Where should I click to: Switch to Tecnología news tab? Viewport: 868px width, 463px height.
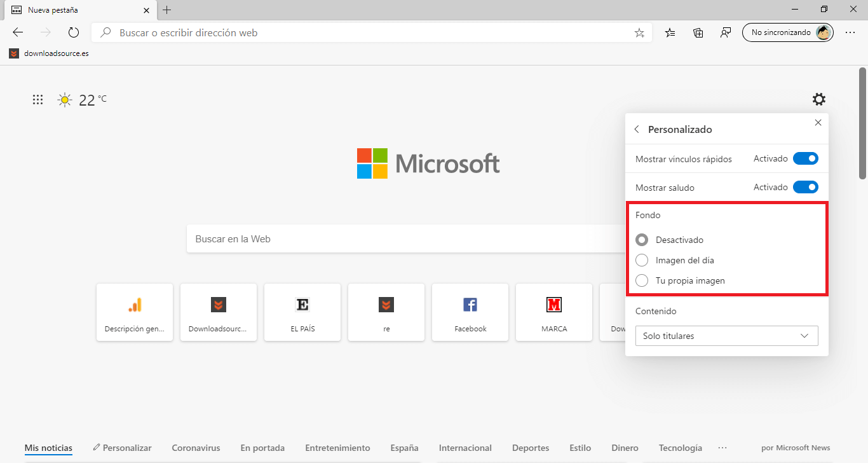pyautogui.click(x=681, y=448)
